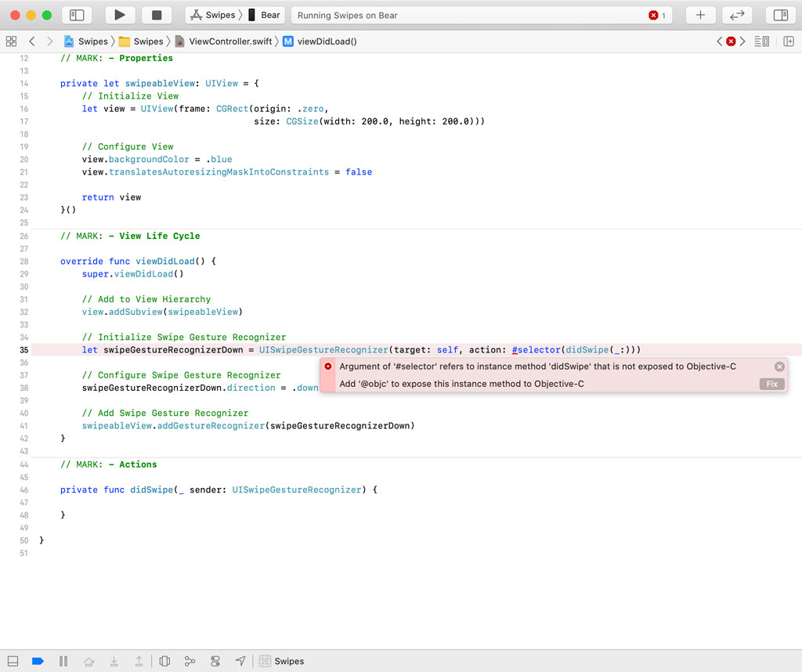
Task: Click line number 46 gutter
Action: 23,490
